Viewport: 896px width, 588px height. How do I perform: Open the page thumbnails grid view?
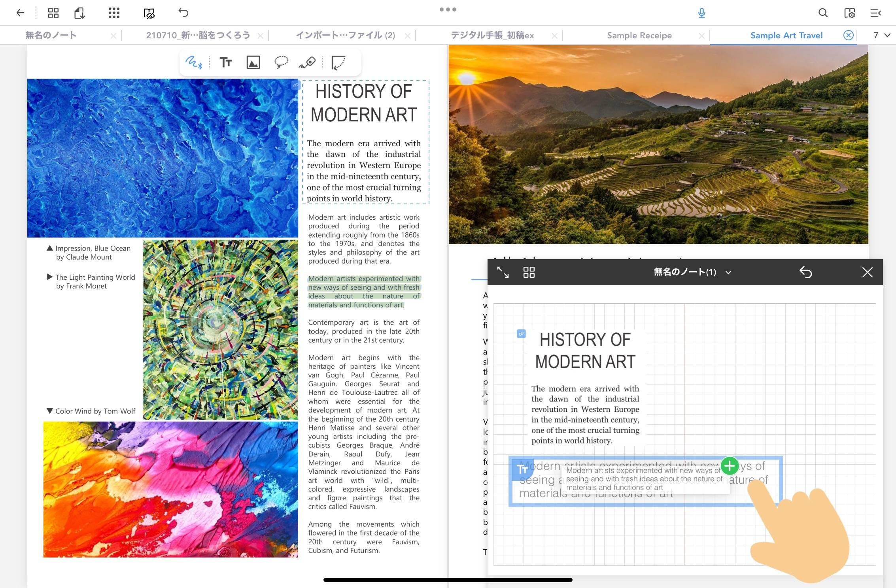coord(53,13)
